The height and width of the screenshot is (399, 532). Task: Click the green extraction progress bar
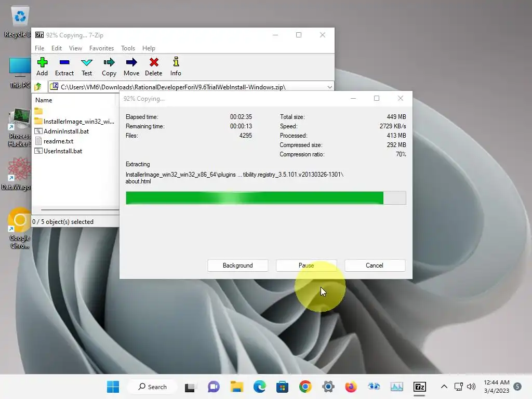click(x=265, y=198)
